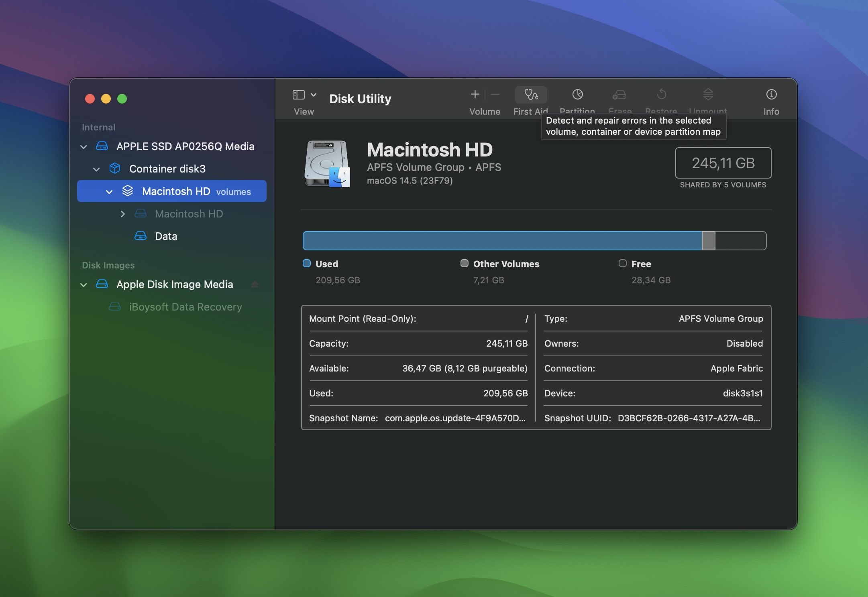Collapse the Macintosh HD volumes group
The height and width of the screenshot is (597, 868).
tap(109, 192)
